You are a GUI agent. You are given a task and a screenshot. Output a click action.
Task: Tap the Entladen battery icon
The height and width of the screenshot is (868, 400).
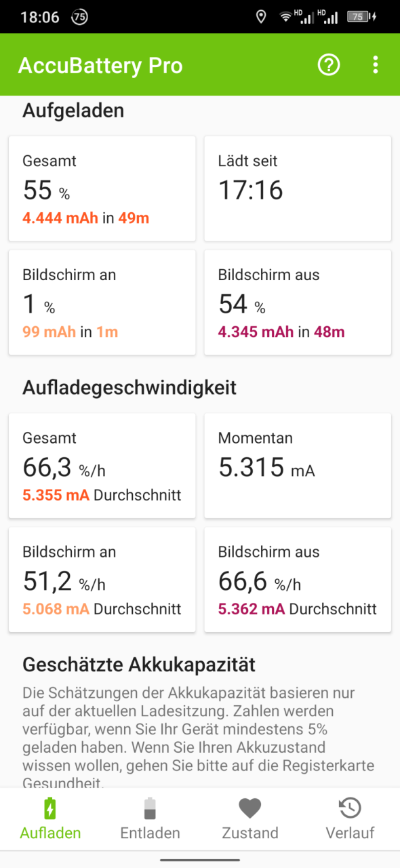point(150,808)
